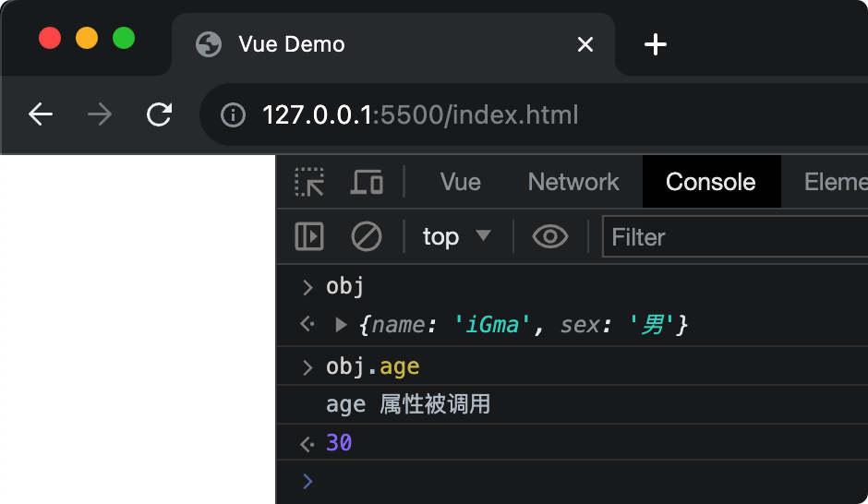Show the console sidebar panel

(309, 237)
